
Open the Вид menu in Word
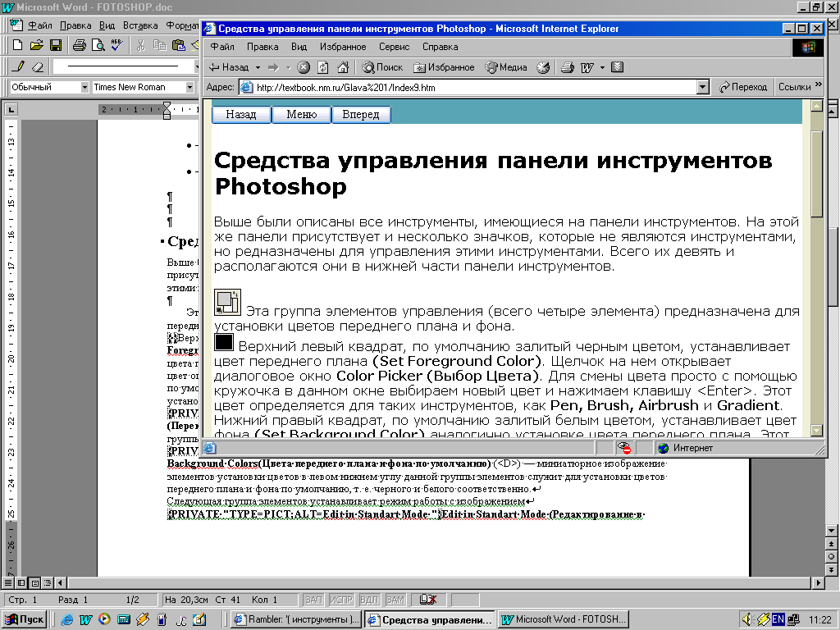107,25
